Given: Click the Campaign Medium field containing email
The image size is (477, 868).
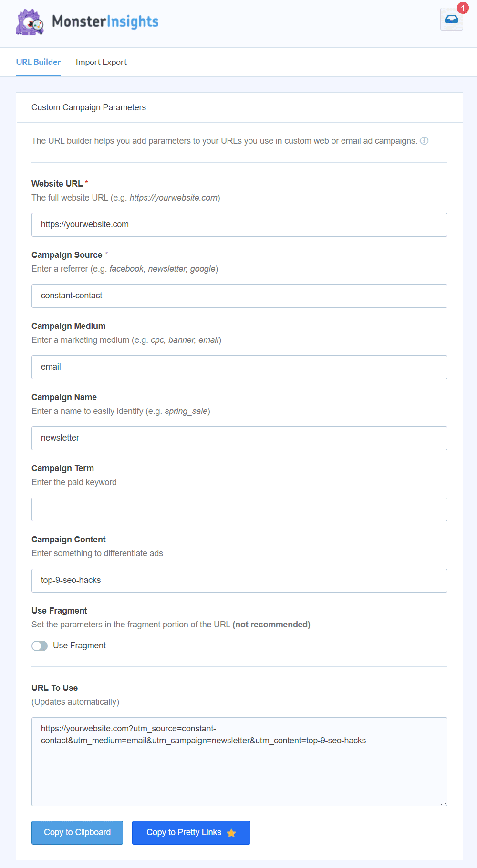Looking at the screenshot, I should [x=239, y=367].
